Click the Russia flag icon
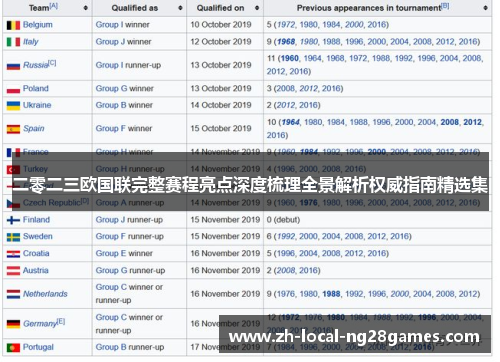Screen dimensions: 500x362 point(13,66)
